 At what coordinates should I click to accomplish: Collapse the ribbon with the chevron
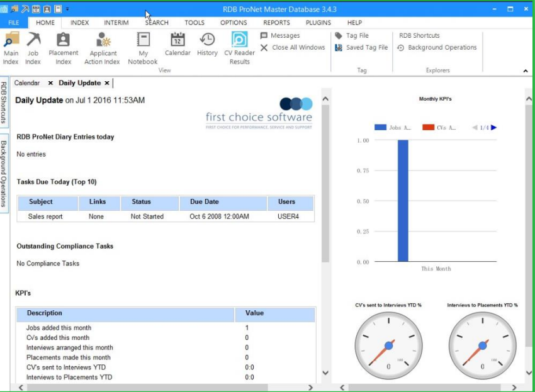pyautogui.click(x=526, y=71)
